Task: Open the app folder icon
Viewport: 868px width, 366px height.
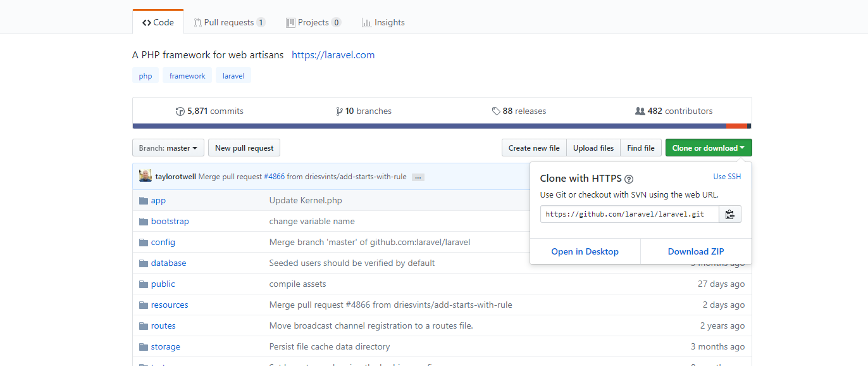Action: tap(144, 201)
